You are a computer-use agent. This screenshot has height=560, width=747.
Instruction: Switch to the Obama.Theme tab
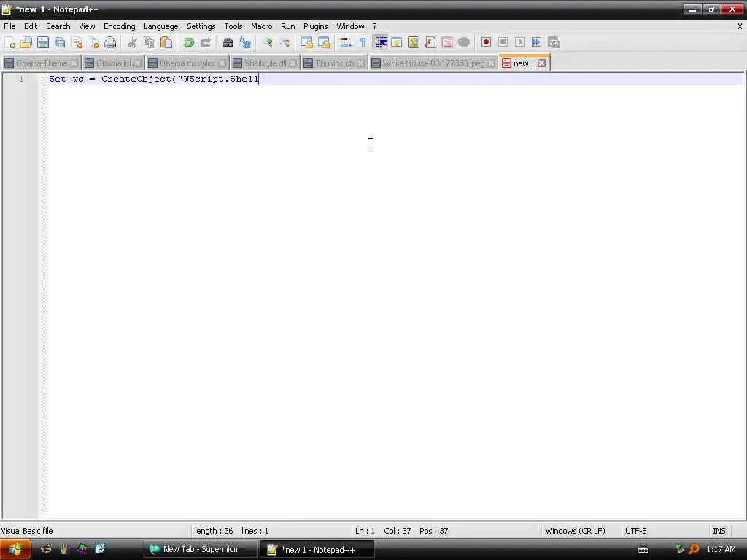pyautogui.click(x=42, y=63)
